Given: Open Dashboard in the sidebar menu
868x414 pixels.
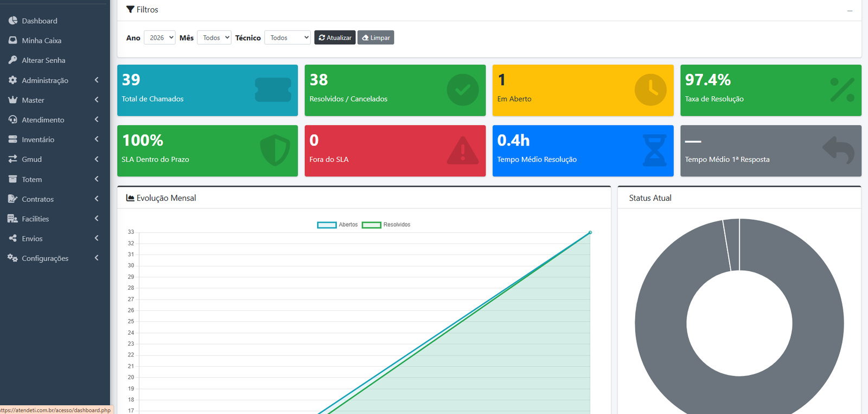Looking at the screenshot, I should [x=55, y=21].
